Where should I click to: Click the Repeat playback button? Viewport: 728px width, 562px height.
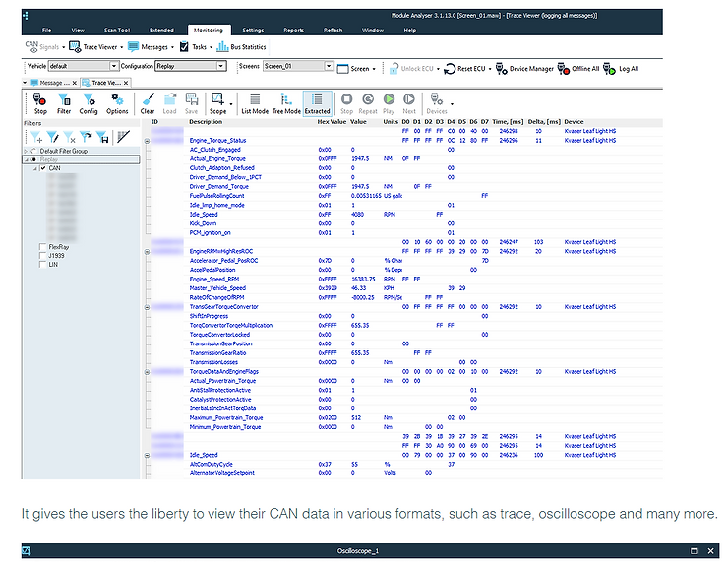pyautogui.click(x=368, y=103)
